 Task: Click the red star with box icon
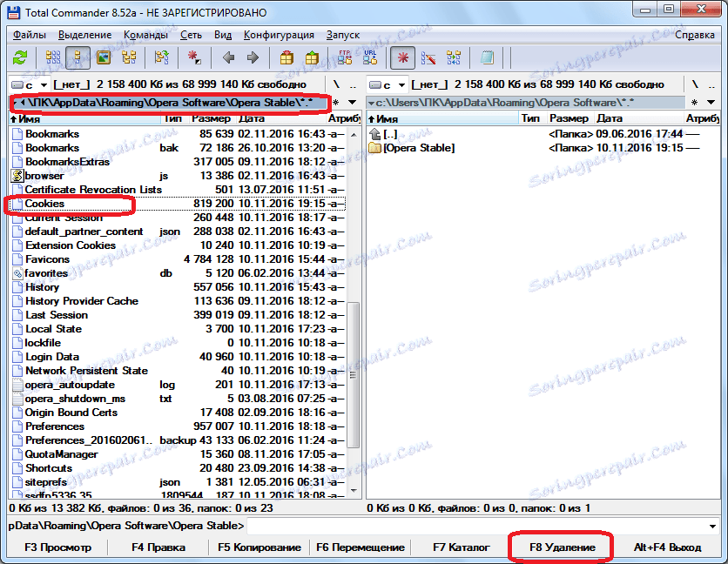tap(194, 57)
